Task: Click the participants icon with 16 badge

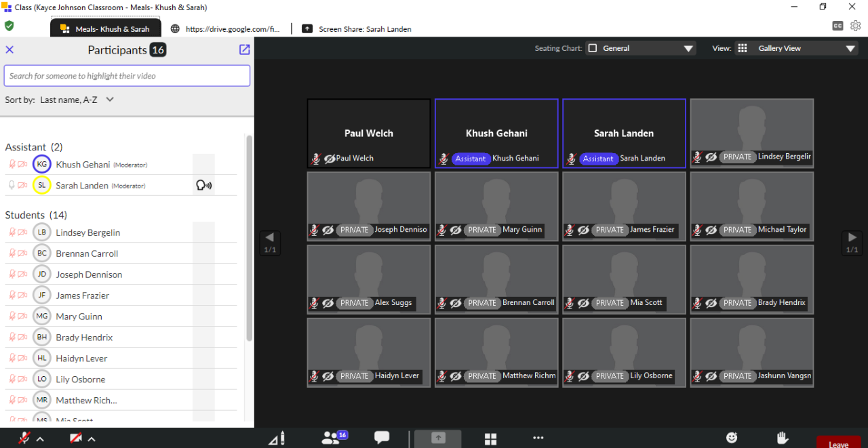Action: [332, 438]
